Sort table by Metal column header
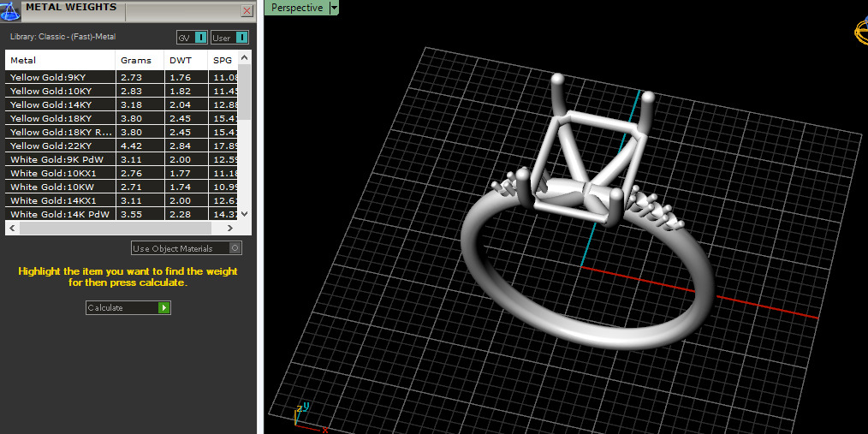This screenshot has width=868, height=434. pos(60,60)
